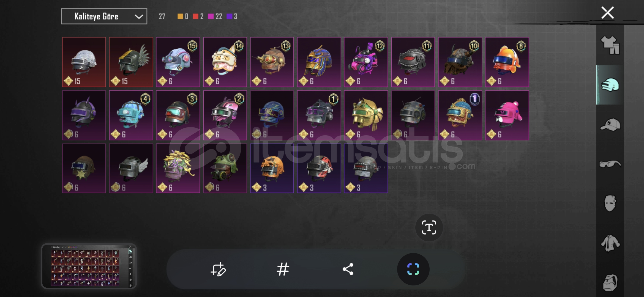Select the baseball cap category icon
This screenshot has width=644, height=297.
click(610, 125)
